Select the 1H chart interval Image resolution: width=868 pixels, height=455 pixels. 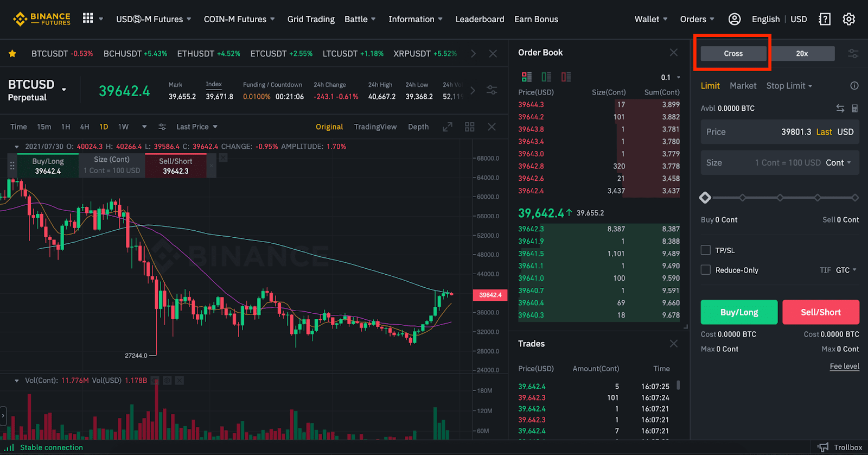point(66,127)
